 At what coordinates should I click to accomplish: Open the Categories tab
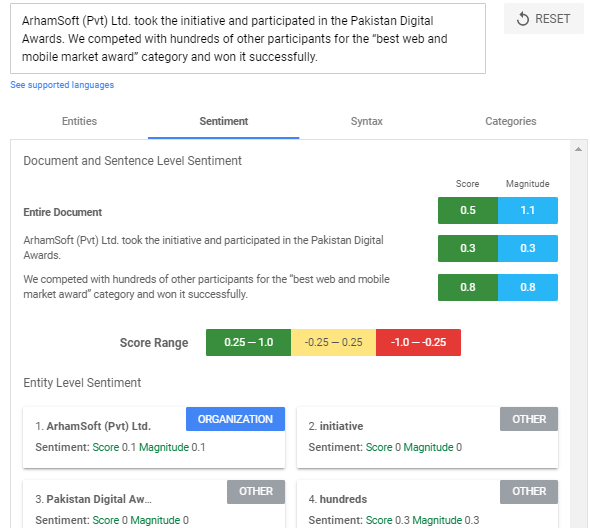(x=511, y=121)
